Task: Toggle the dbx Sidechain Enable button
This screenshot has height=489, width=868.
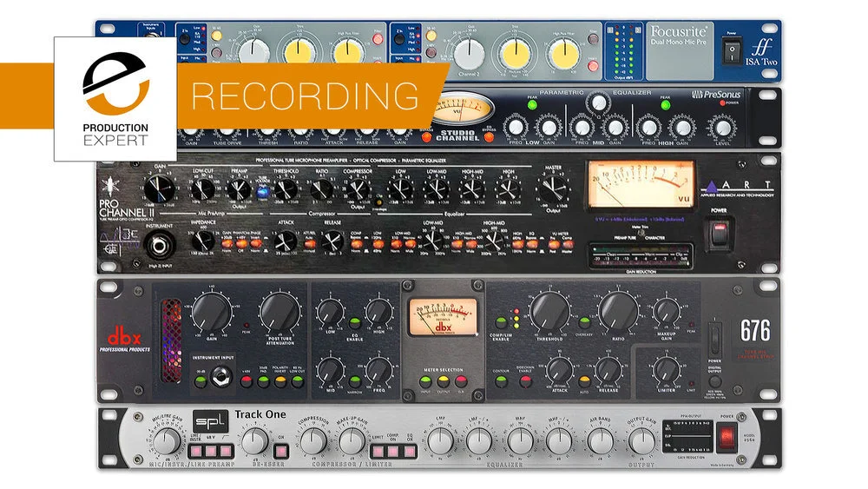Action: tap(526, 381)
